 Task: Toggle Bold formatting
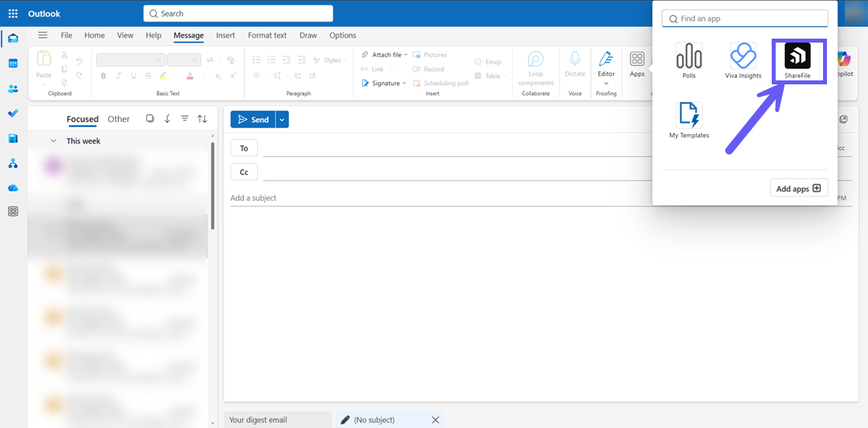pos(103,76)
